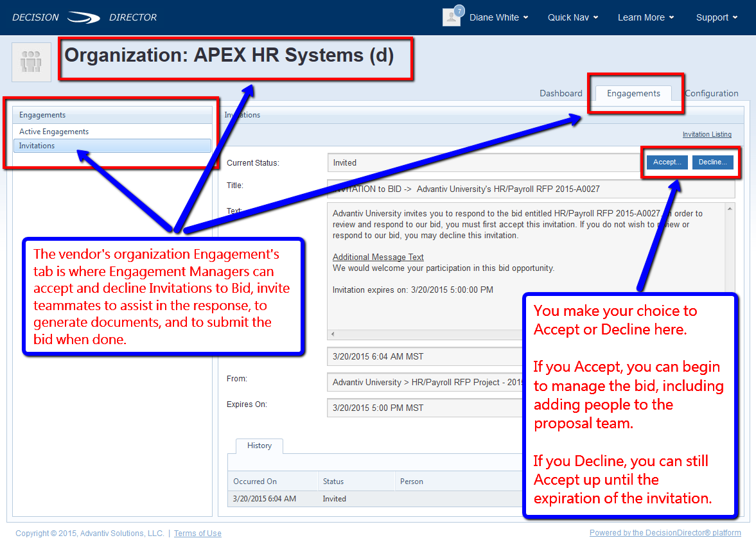Click the 3/20/2015 6:04 AM MST field
Viewport: 756px width, 547px height.
(425, 356)
